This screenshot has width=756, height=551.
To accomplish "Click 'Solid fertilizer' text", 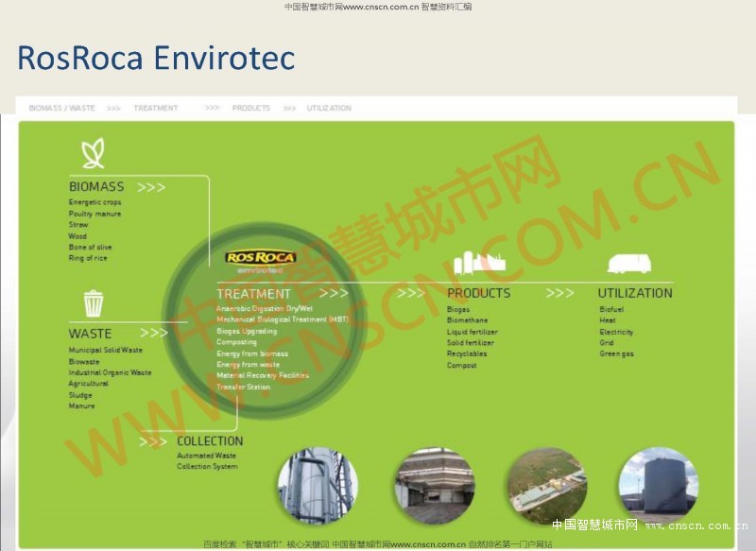I will (471, 343).
